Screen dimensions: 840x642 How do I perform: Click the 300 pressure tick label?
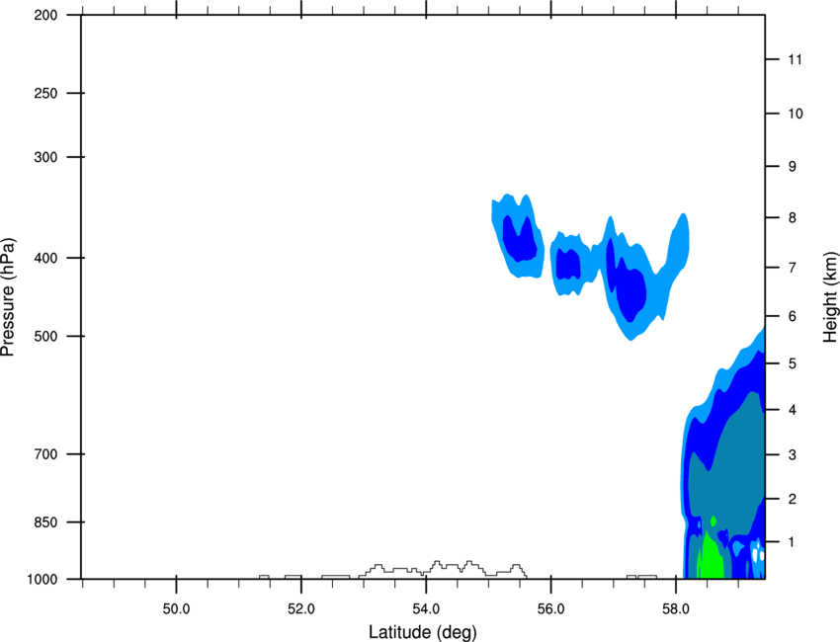tap(45, 157)
